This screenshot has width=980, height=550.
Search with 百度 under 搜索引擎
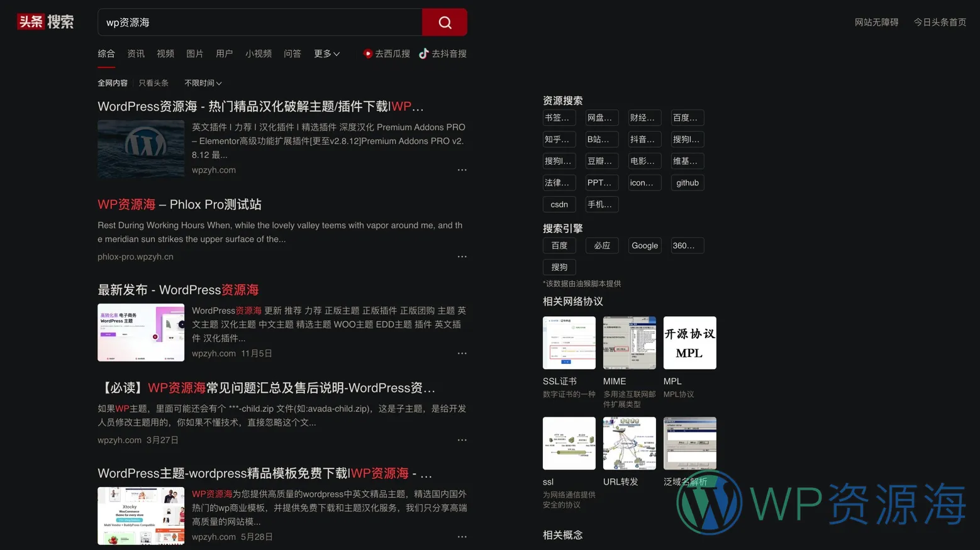coord(559,246)
